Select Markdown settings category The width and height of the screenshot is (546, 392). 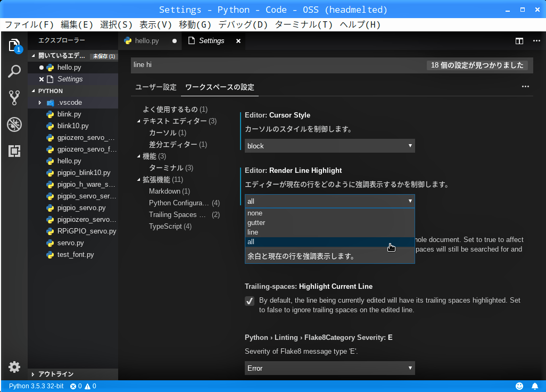tap(170, 191)
